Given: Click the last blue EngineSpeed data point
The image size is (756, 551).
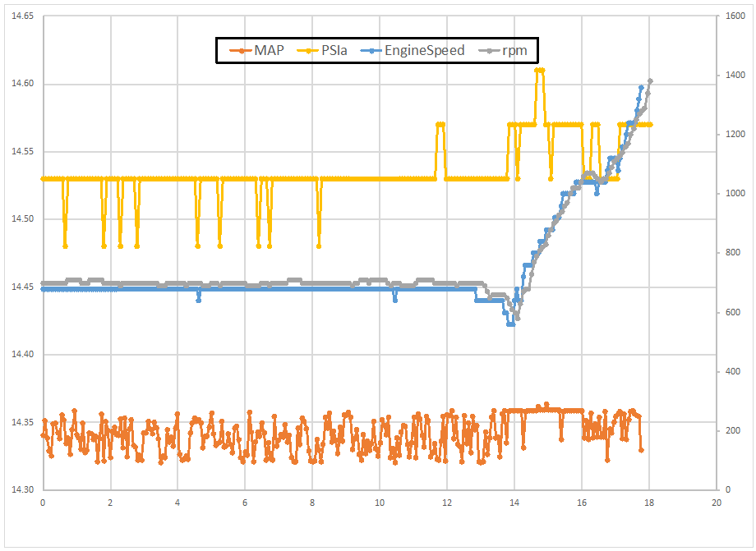Looking at the screenshot, I should coord(641,87).
